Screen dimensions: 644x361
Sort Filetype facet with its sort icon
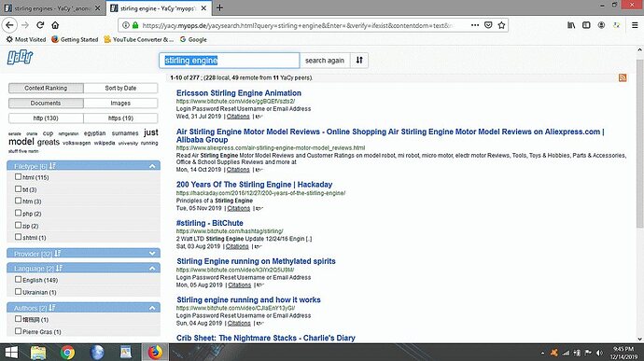[52, 166]
